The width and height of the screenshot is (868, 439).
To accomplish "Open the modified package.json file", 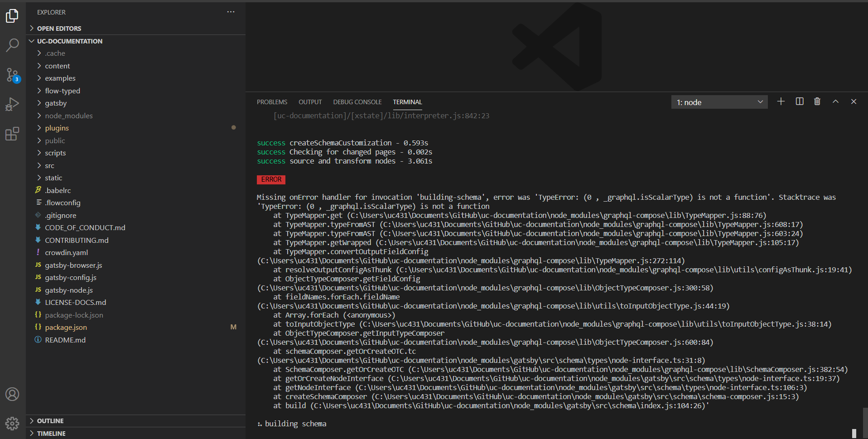I will click(x=136, y=328).
